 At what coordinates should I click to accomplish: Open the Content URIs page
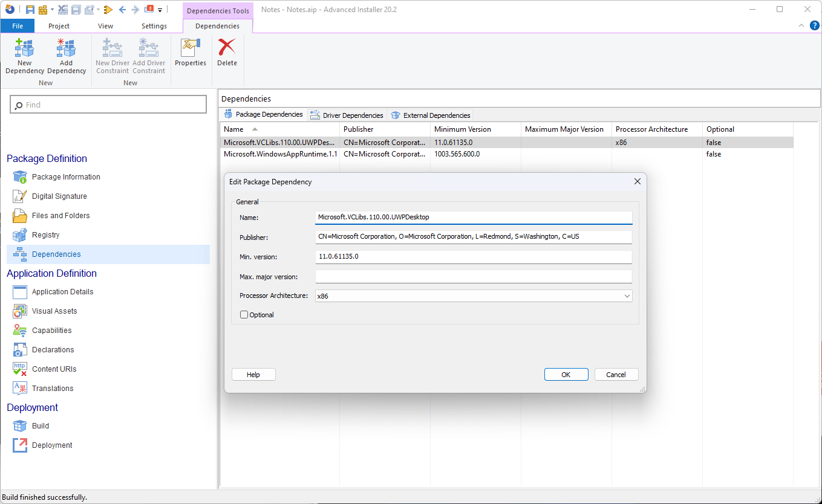pyautogui.click(x=54, y=369)
